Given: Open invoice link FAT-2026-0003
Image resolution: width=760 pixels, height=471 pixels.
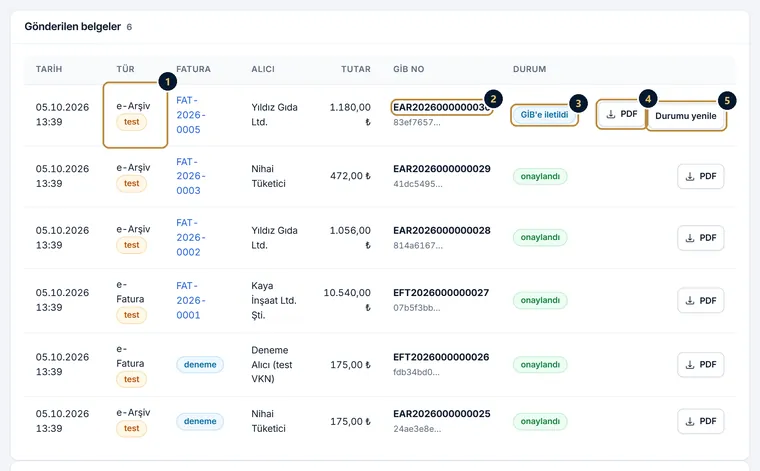Looking at the screenshot, I should click(x=190, y=176).
